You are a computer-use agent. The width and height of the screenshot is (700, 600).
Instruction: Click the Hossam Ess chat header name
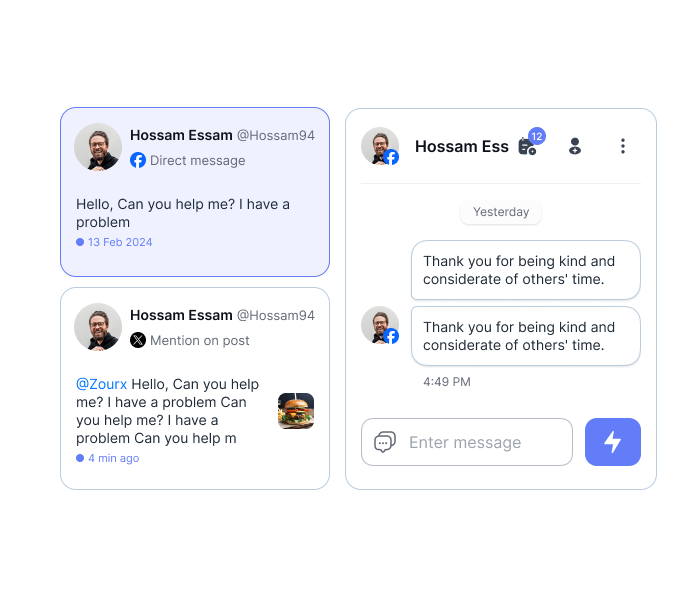tap(462, 146)
